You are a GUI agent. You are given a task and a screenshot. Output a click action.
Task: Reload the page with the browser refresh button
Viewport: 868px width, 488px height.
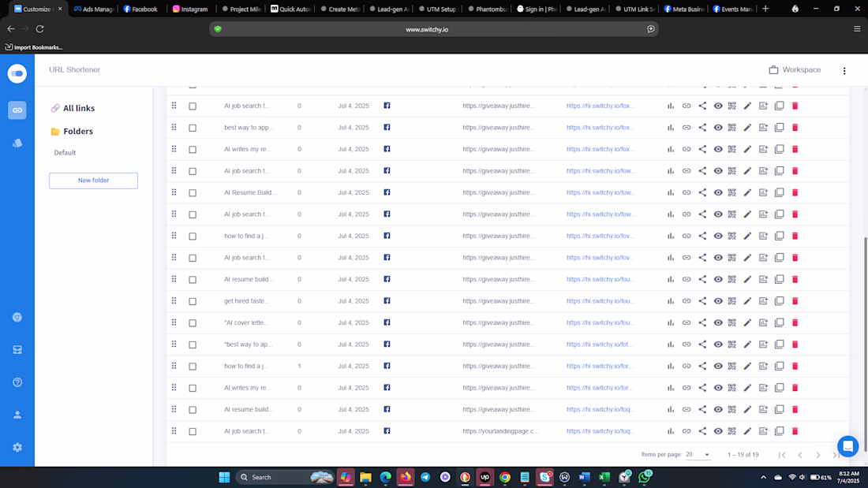point(40,28)
